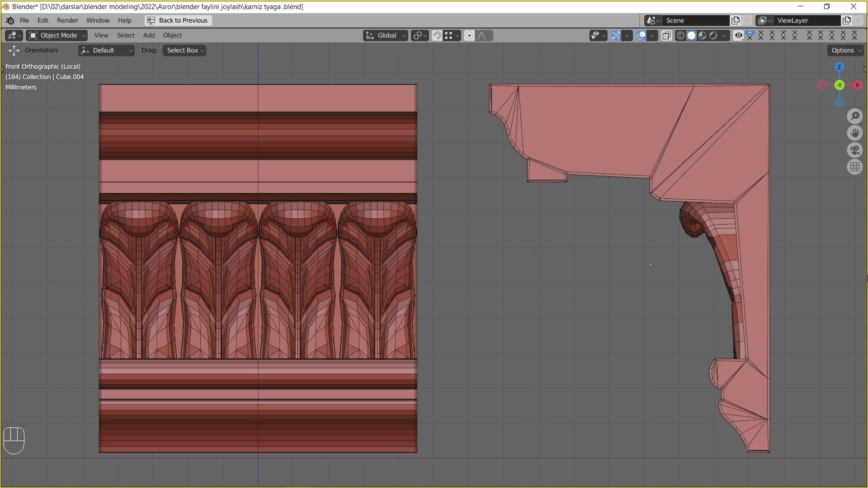Open the snapping options dropdown

[x=452, y=35]
